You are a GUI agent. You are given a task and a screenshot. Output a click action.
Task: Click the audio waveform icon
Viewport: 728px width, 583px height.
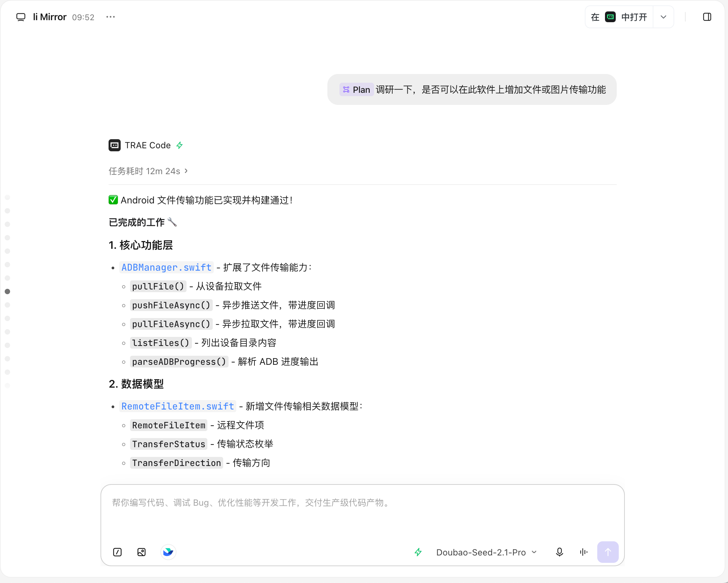pos(583,552)
